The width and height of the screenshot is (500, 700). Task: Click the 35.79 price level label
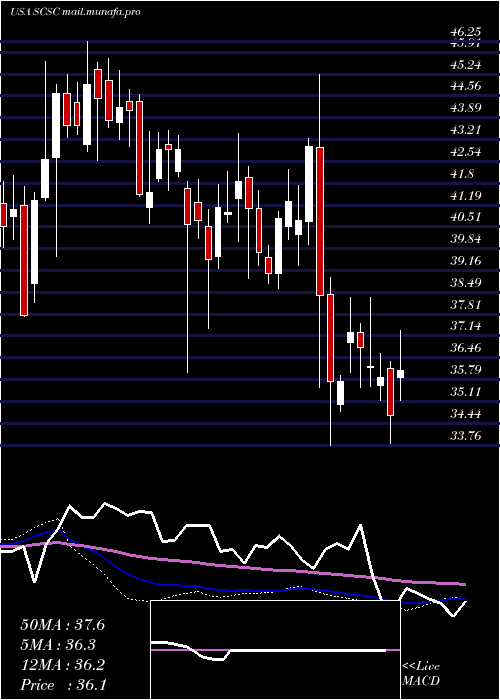tap(466, 370)
